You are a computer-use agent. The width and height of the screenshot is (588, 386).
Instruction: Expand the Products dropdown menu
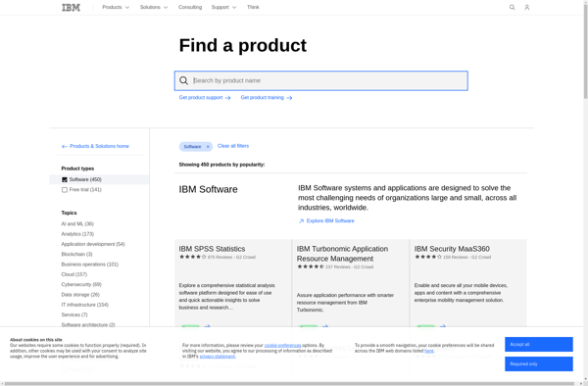116,7
